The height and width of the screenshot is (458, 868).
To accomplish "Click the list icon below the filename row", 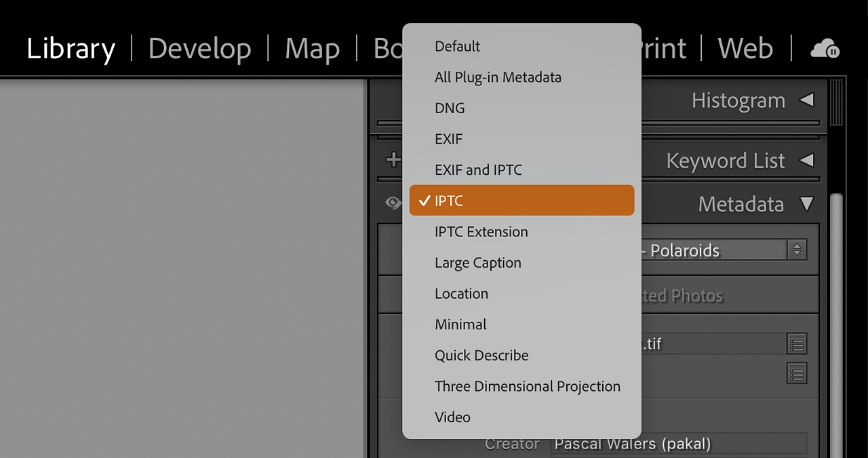I will pos(797,373).
